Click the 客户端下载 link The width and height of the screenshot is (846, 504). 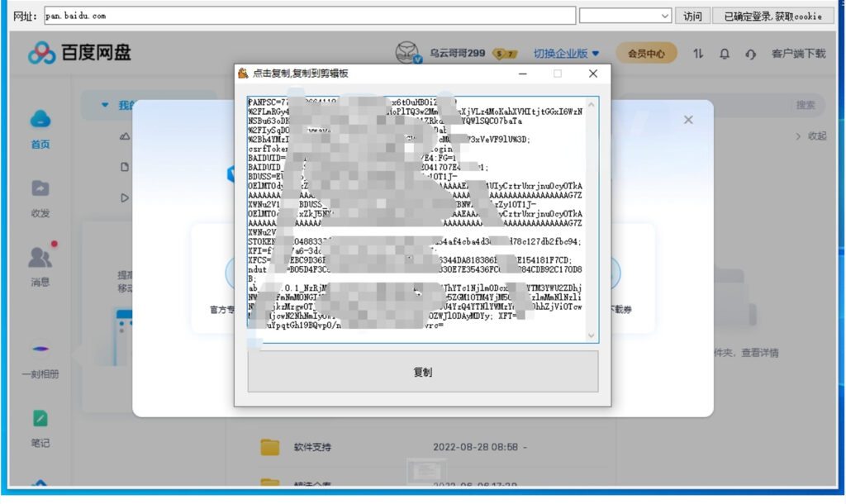point(798,54)
